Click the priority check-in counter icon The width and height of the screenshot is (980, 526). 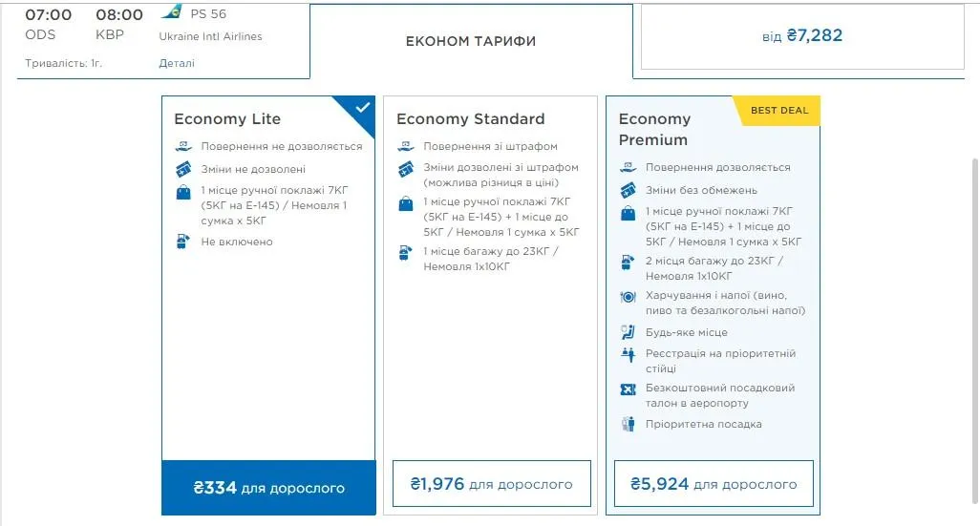pyautogui.click(x=628, y=354)
